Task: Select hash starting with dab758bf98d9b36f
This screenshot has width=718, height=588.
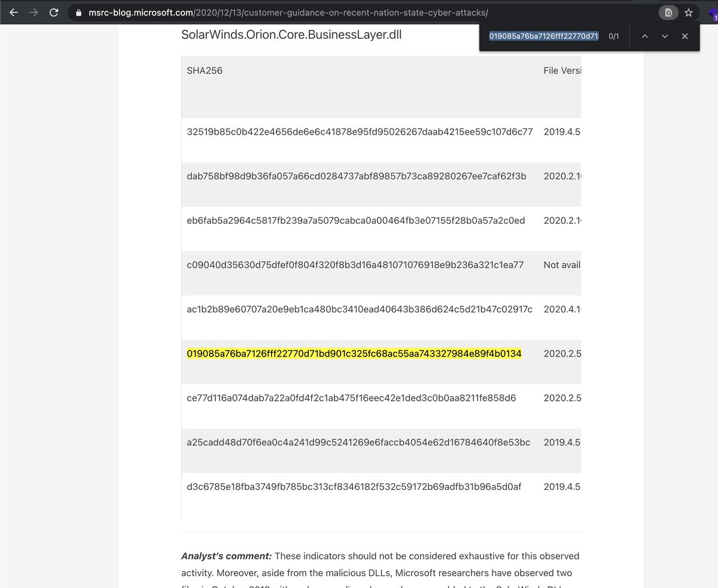Action: (357, 176)
